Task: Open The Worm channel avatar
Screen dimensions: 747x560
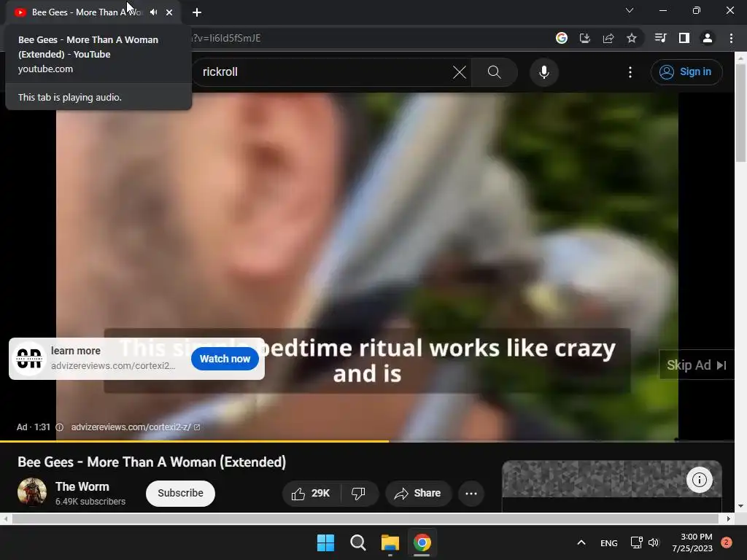Action: pos(32,492)
